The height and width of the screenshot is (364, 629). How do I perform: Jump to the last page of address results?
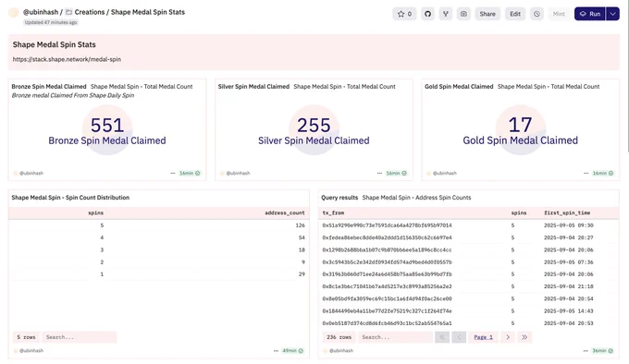tap(524, 337)
